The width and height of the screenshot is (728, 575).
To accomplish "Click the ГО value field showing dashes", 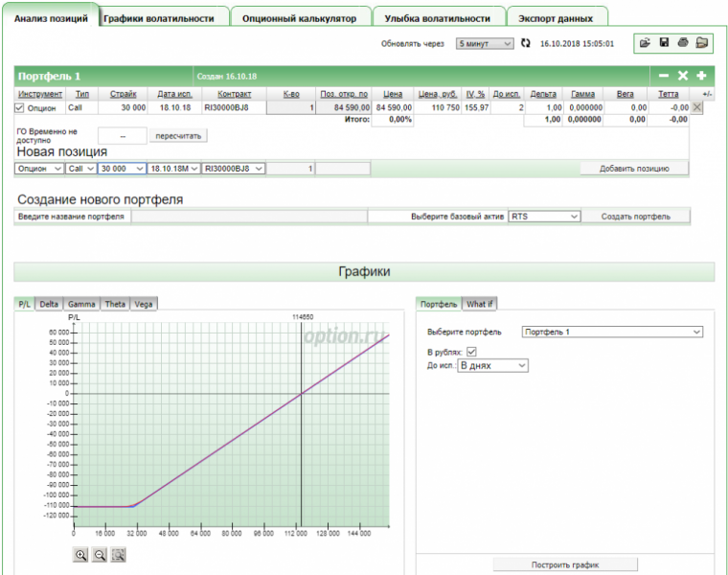I will (x=123, y=136).
